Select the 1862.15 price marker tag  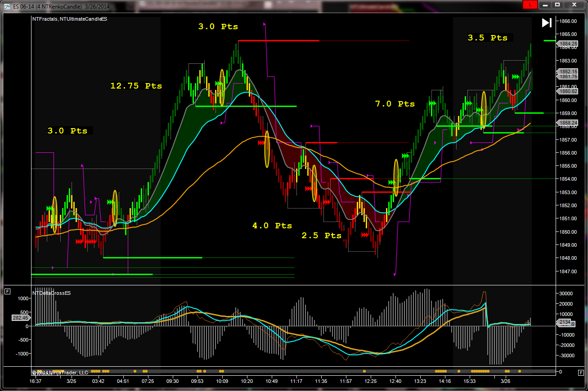[568, 71]
